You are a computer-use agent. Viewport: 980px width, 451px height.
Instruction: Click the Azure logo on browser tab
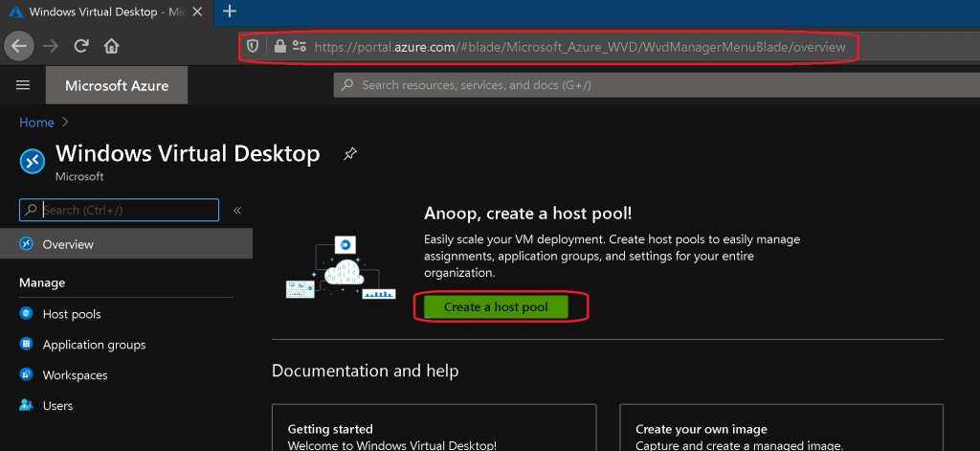(x=16, y=11)
